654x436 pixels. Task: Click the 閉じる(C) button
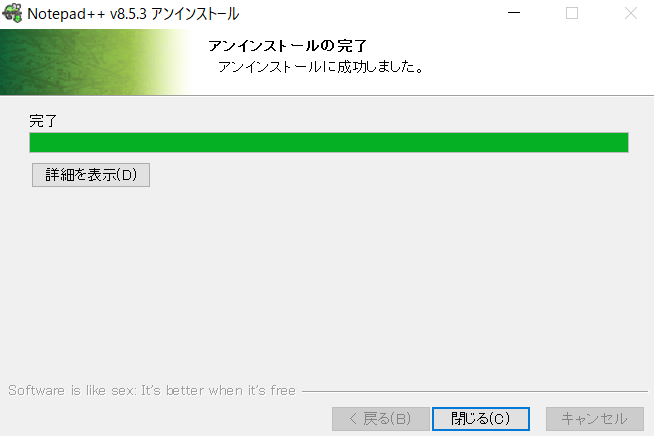[x=481, y=418]
